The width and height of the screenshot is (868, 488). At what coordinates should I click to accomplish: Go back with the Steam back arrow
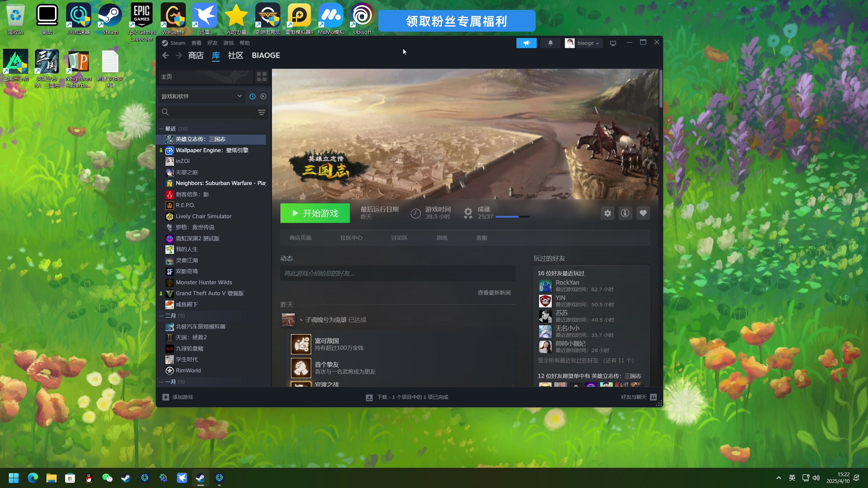[165, 55]
